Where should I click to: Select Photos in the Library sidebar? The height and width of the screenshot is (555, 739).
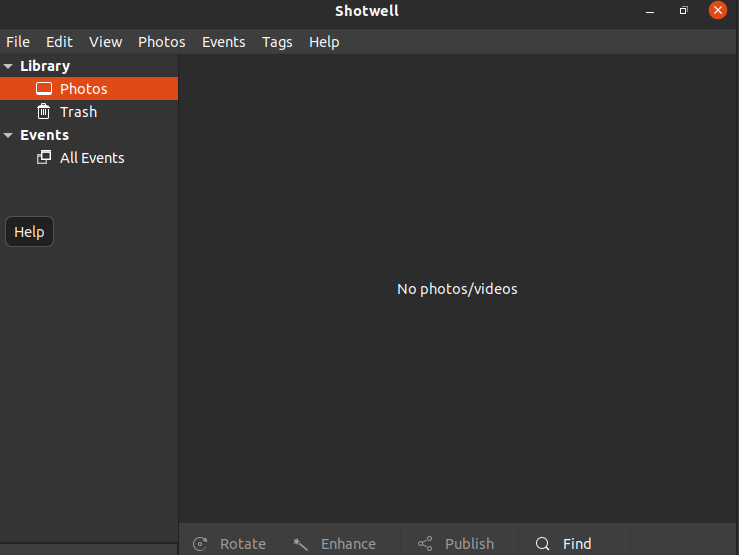[89, 89]
